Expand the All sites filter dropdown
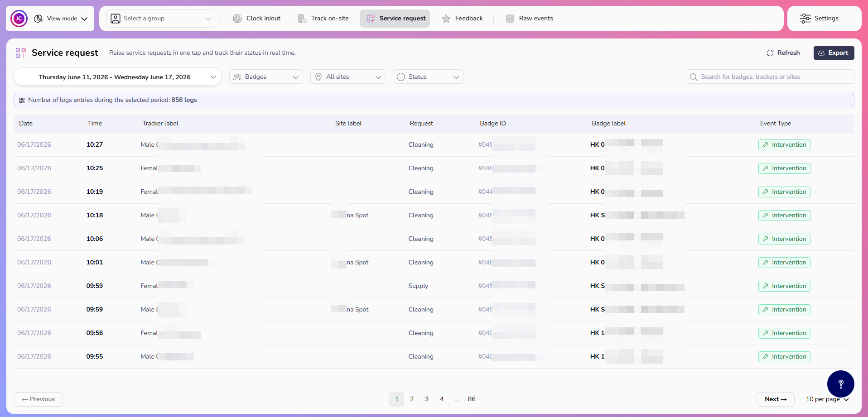The height and width of the screenshot is (417, 868). coord(348,77)
